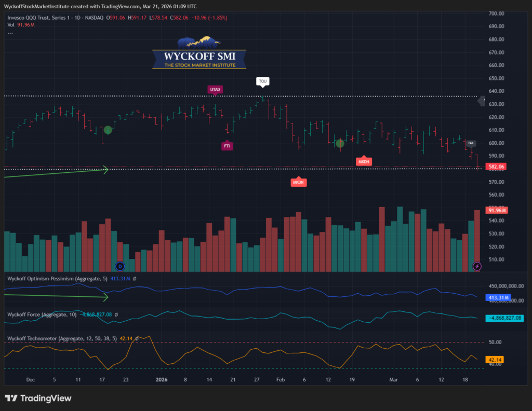Click the FTI label below the bars
This screenshot has height=411, width=532.
[x=227, y=146]
